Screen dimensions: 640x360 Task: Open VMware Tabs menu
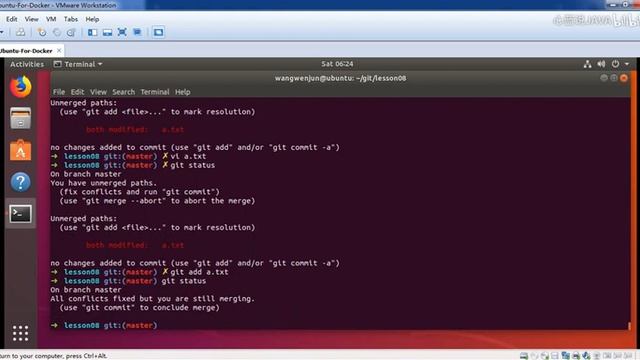tap(71, 19)
